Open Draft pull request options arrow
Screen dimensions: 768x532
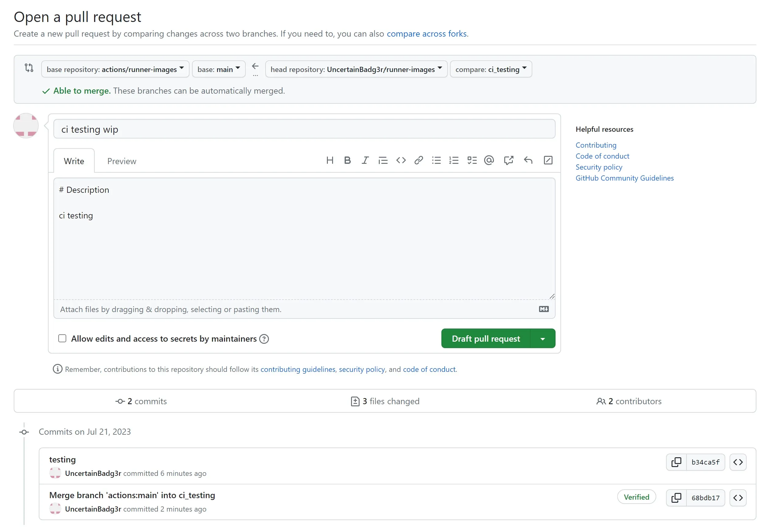tap(542, 339)
